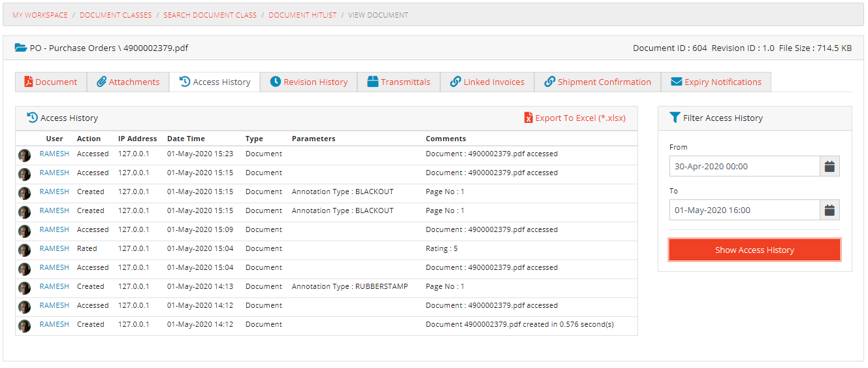Click the paperclip icon on Attachments tab
The image size is (868, 368).
tap(101, 82)
